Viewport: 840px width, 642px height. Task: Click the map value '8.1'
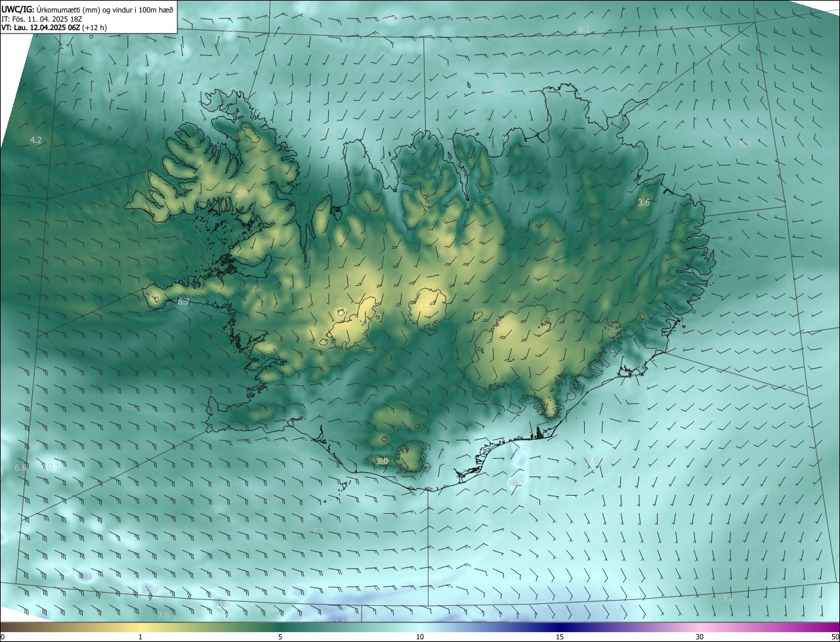point(583,29)
